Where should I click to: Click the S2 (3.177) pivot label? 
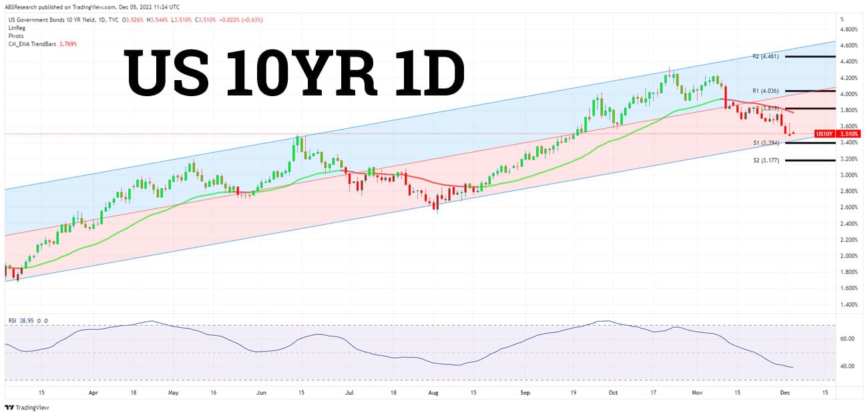(766, 160)
